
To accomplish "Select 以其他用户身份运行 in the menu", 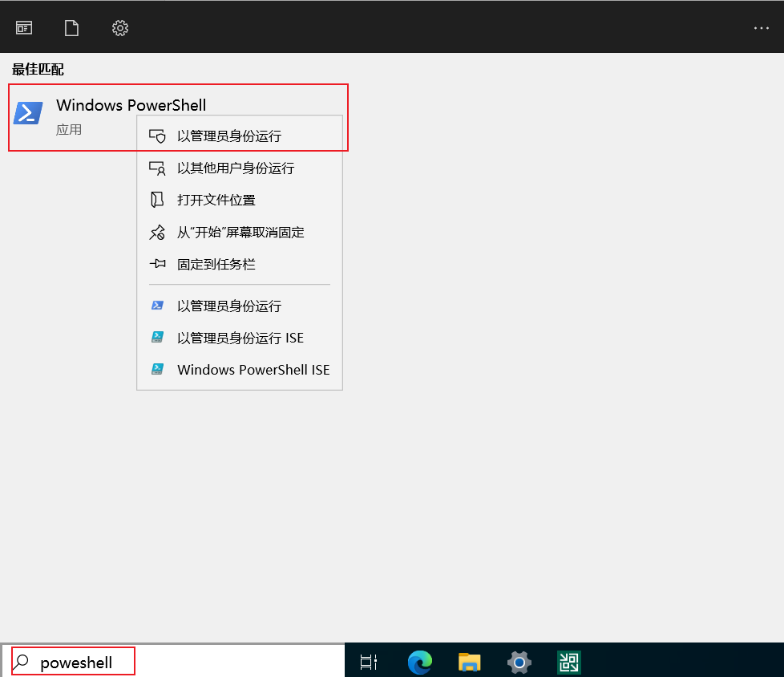I will pyautogui.click(x=234, y=168).
